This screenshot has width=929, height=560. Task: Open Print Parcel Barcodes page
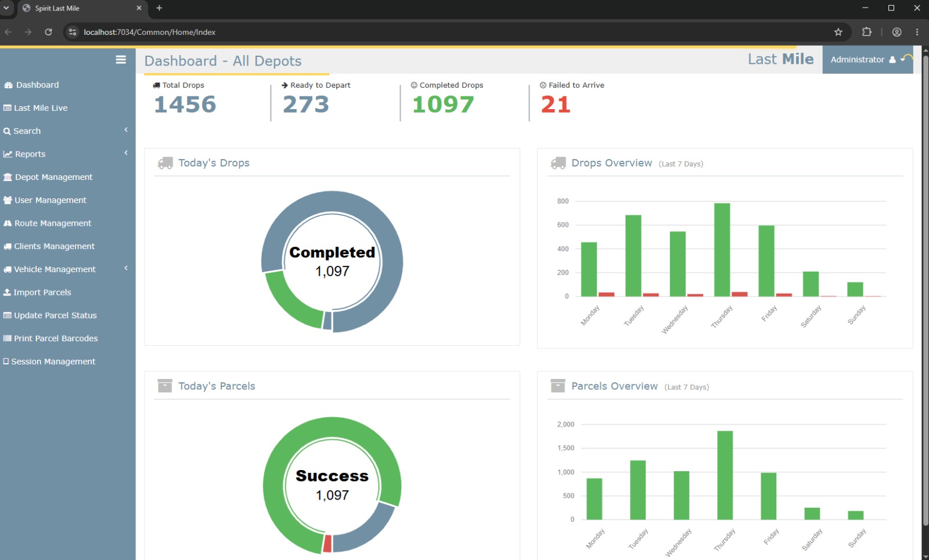tap(56, 338)
